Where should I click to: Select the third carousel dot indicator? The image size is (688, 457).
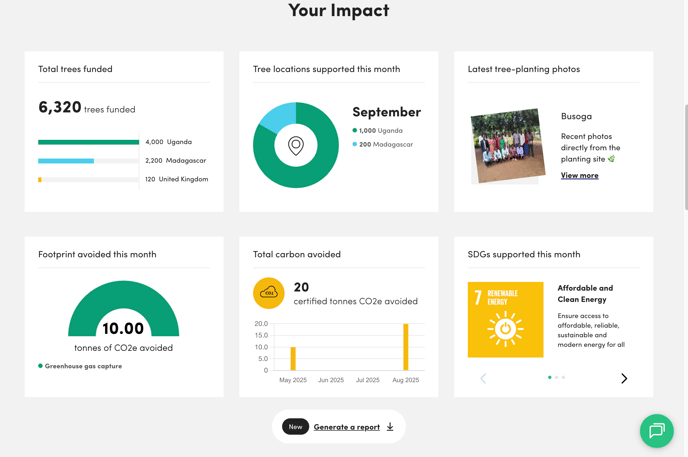(563, 377)
